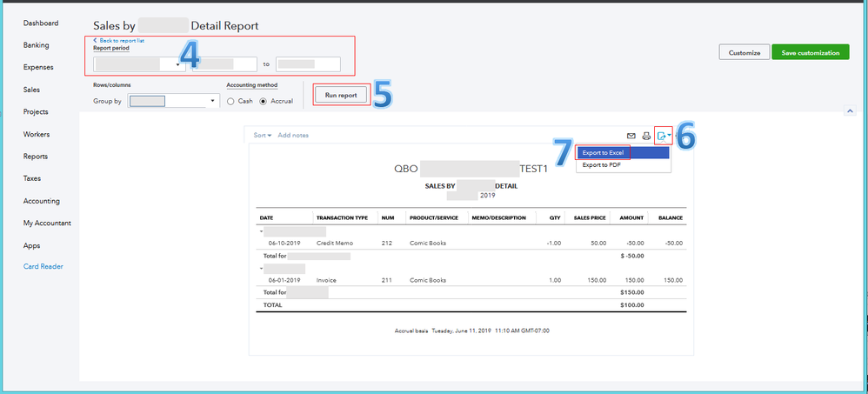Click the BALANCE column header

(x=671, y=218)
